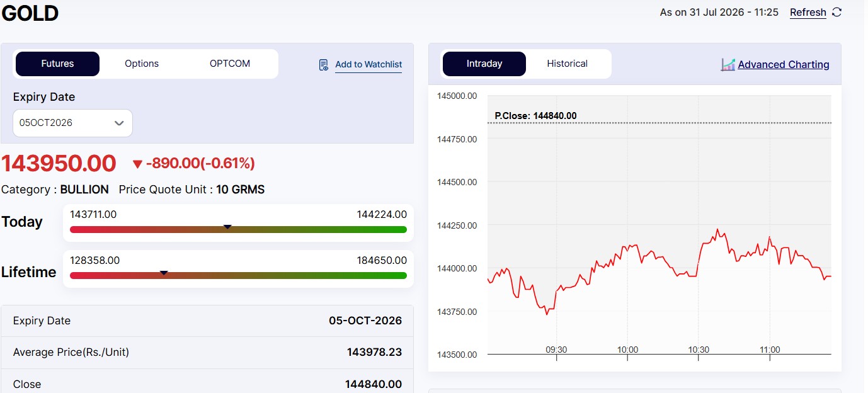Click the Lifetime low value 128358.00
This screenshot has height=393, width=868.
[x=94, y=260]
